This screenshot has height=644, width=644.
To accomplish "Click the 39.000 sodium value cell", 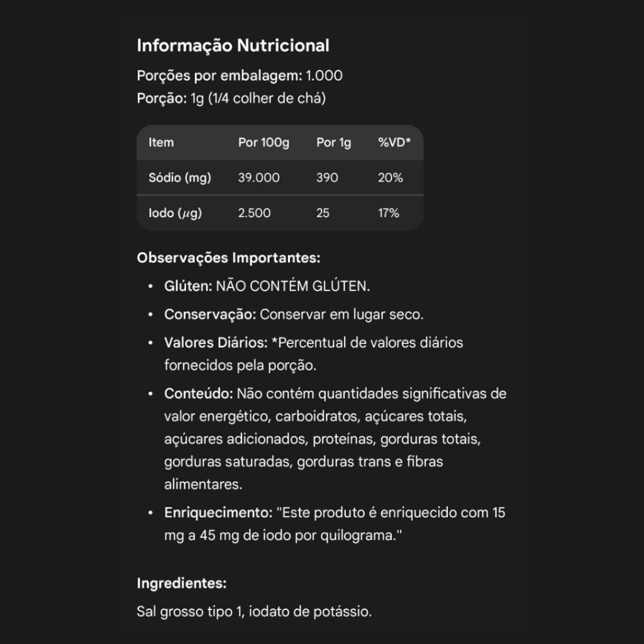I will [x=258, y=178].
